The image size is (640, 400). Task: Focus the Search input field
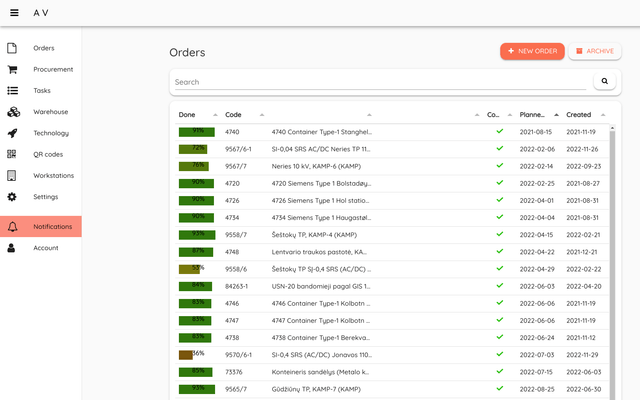[x=380, y=82]
